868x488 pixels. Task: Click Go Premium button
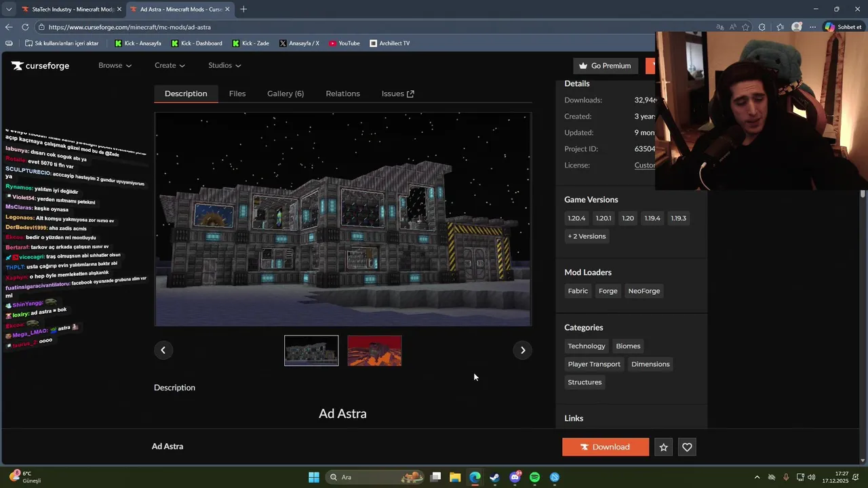[606, 66]
